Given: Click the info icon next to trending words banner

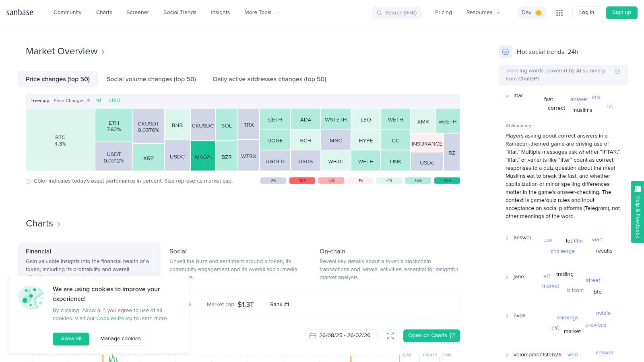Looking at the screenshot, I should (x=617, y=71).
